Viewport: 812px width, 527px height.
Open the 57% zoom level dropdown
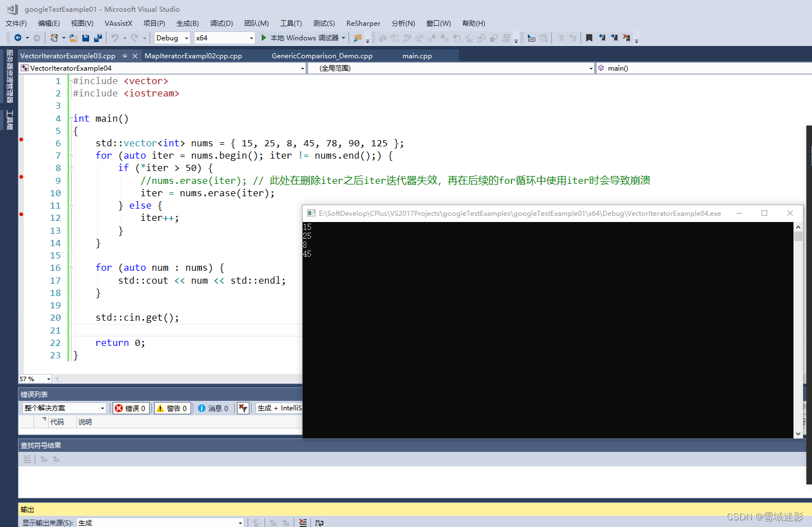tap(35, 379)
